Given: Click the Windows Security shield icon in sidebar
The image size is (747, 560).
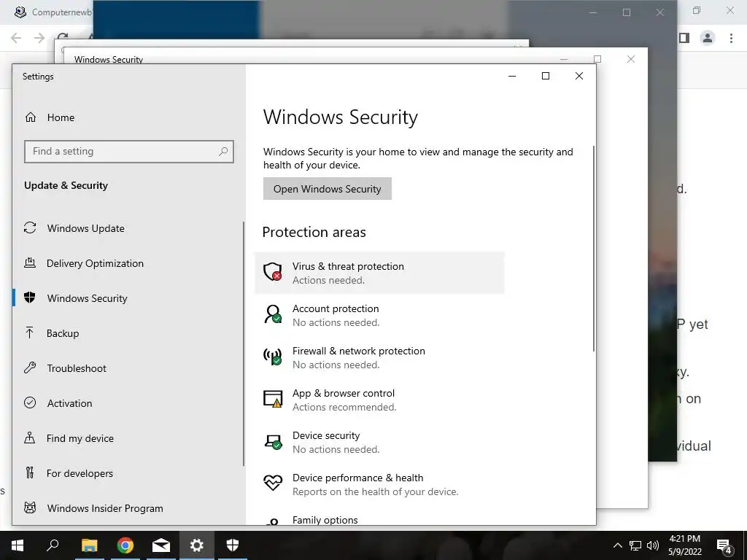Looking at the screenshot, I should point(30,298).
